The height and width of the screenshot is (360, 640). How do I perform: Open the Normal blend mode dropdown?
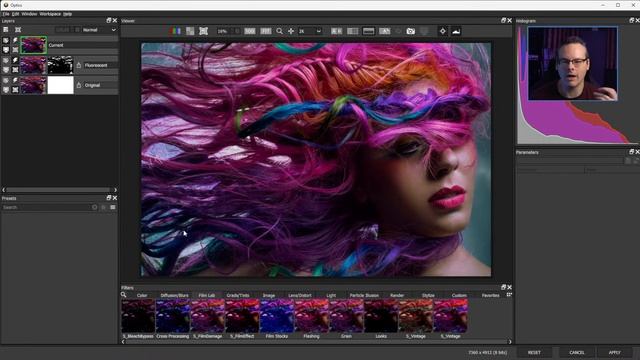pos(100,30)
